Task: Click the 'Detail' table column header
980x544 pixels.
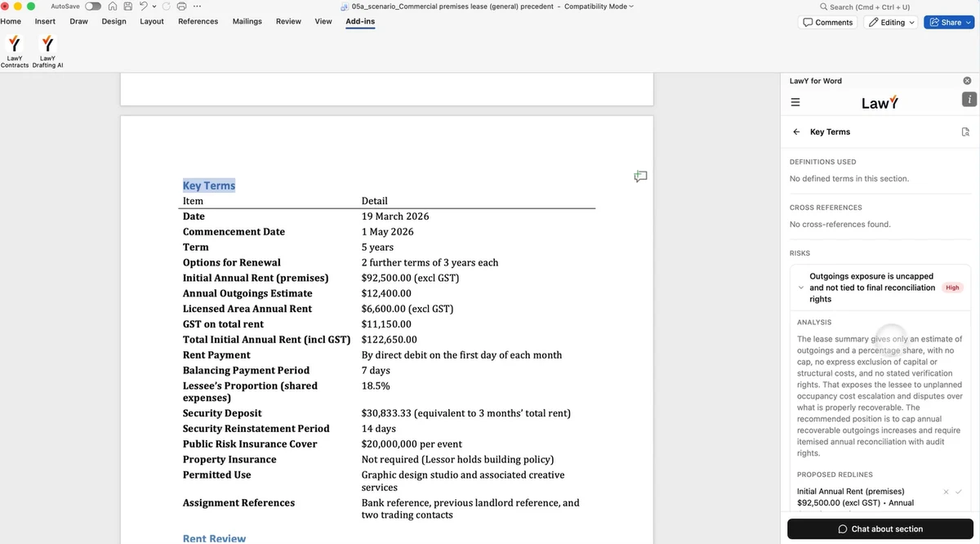Action: (x=375, y=201)
